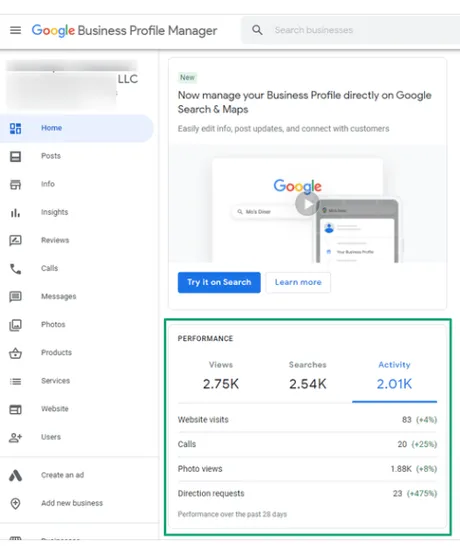Open Website menu item

coord(55,409)
